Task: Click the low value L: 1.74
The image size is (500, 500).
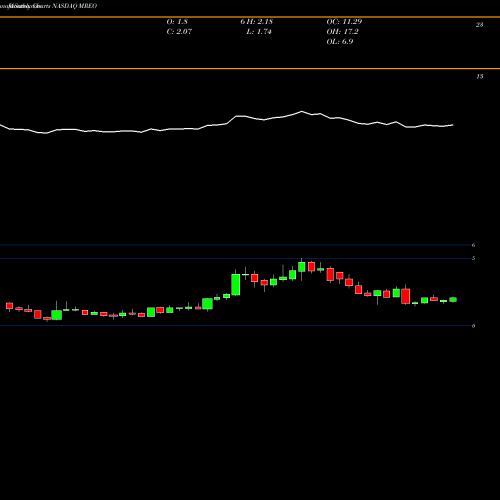Action: coord(259,32)
